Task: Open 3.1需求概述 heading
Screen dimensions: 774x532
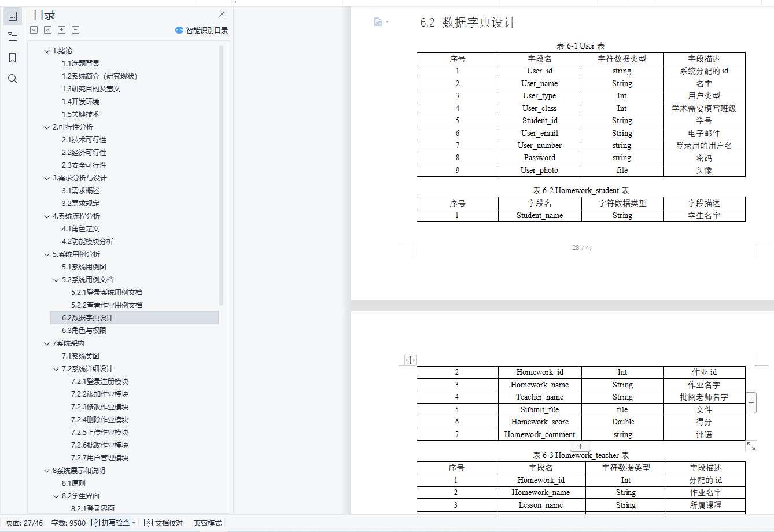Action: point(80,191)
